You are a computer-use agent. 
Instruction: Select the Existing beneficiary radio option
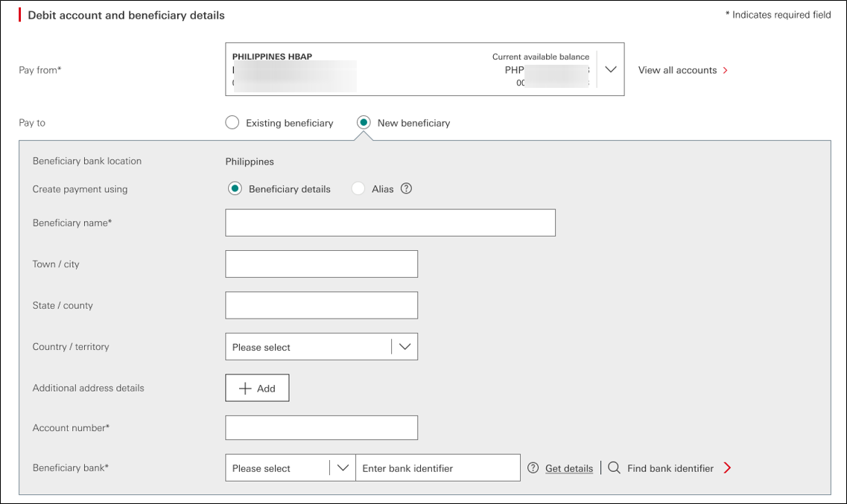[232, 123]
